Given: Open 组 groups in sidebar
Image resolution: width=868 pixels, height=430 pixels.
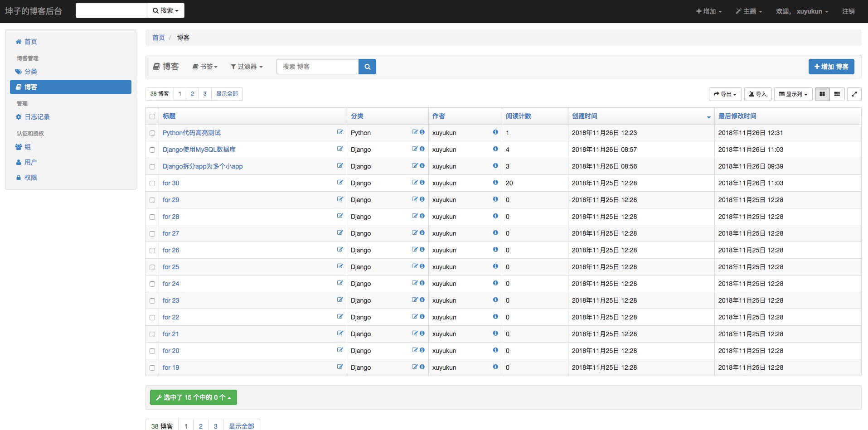Looking at the screenshot, I should point(71,147).
